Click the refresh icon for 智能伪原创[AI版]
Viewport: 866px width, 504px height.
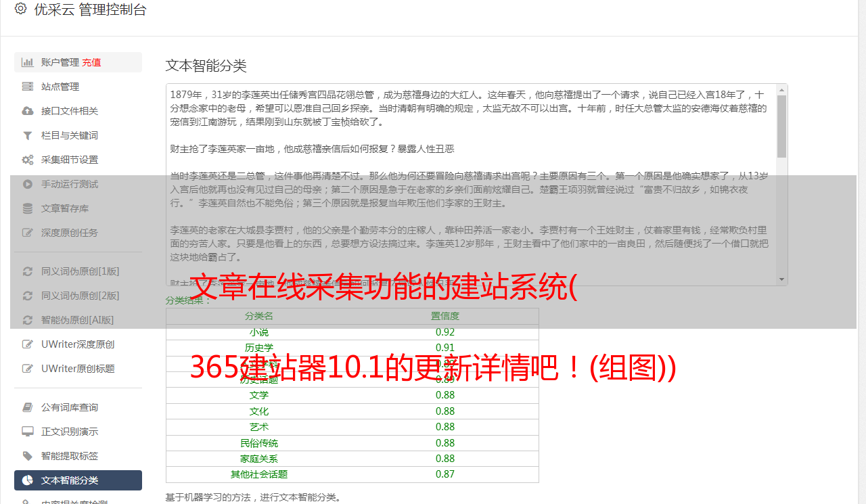coord(28,320)
